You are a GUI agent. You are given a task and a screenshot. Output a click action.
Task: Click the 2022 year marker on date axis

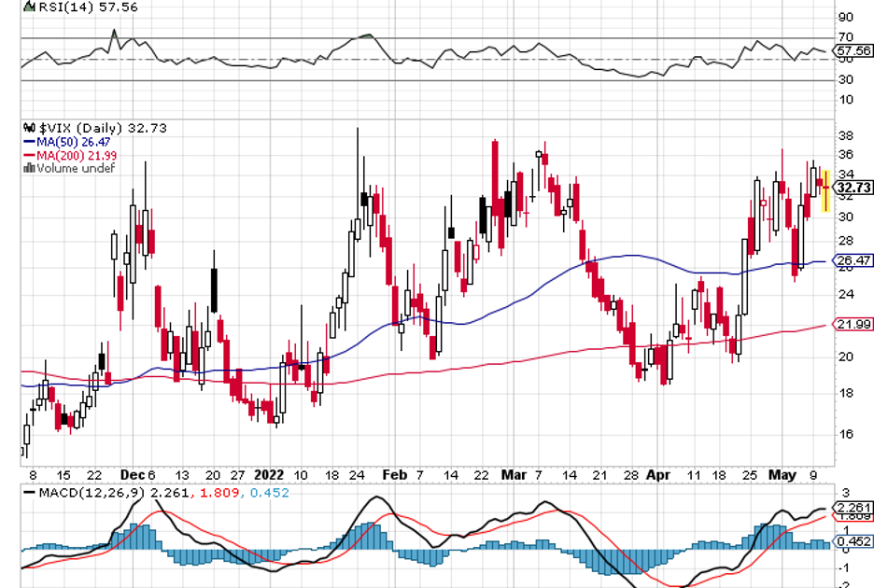[269, 474]
